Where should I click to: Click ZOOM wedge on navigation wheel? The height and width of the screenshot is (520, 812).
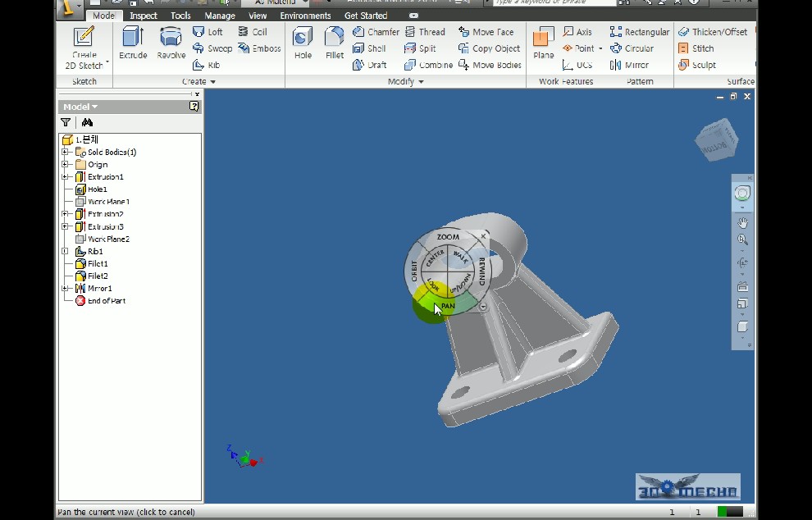[x=448, y=237]
